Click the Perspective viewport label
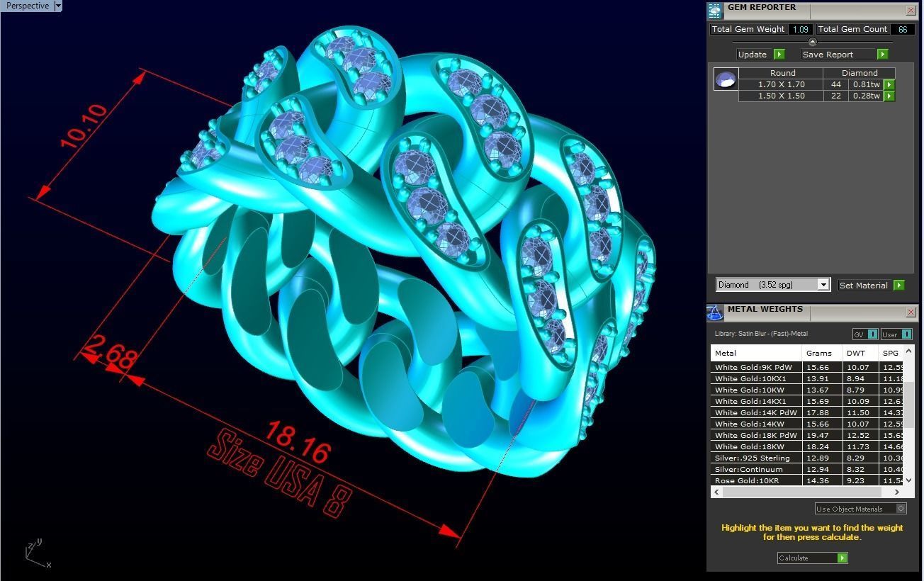The width and height of the screenshot is (924, 581). pyautogui.click(x=28, y=6)
